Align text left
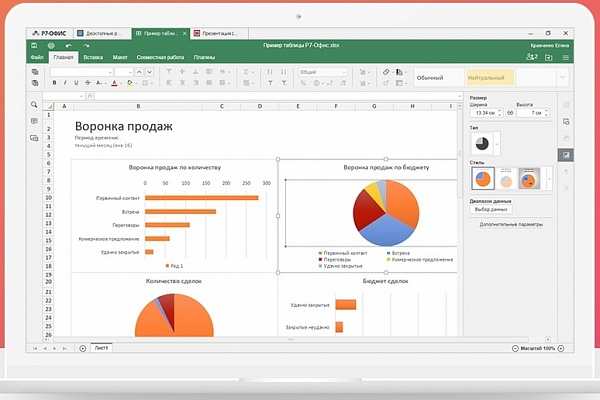 click(x=169, y=83)
